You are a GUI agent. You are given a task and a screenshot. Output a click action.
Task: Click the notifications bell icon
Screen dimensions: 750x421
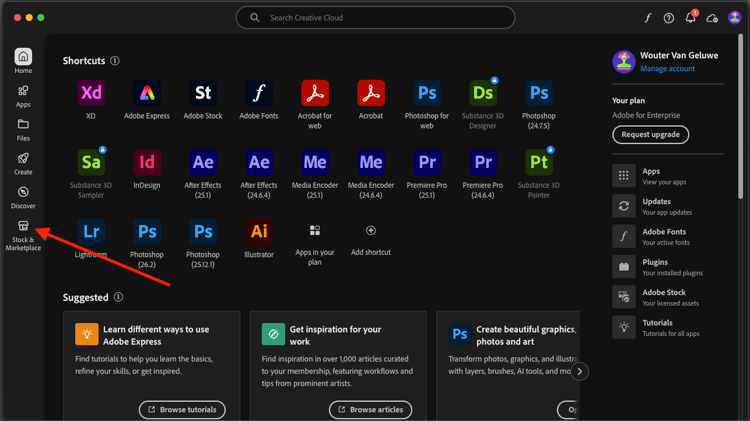coord(690,18)
